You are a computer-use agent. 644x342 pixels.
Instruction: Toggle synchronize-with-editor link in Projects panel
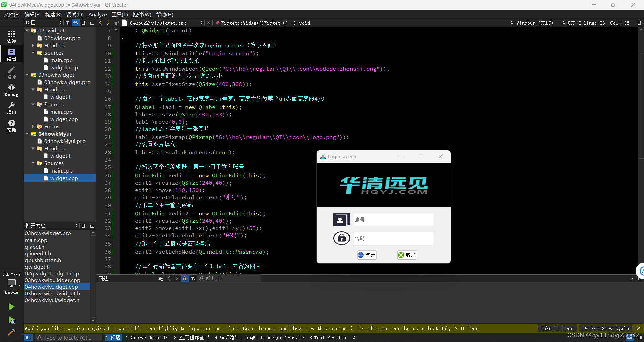click(x=75, y=23)
